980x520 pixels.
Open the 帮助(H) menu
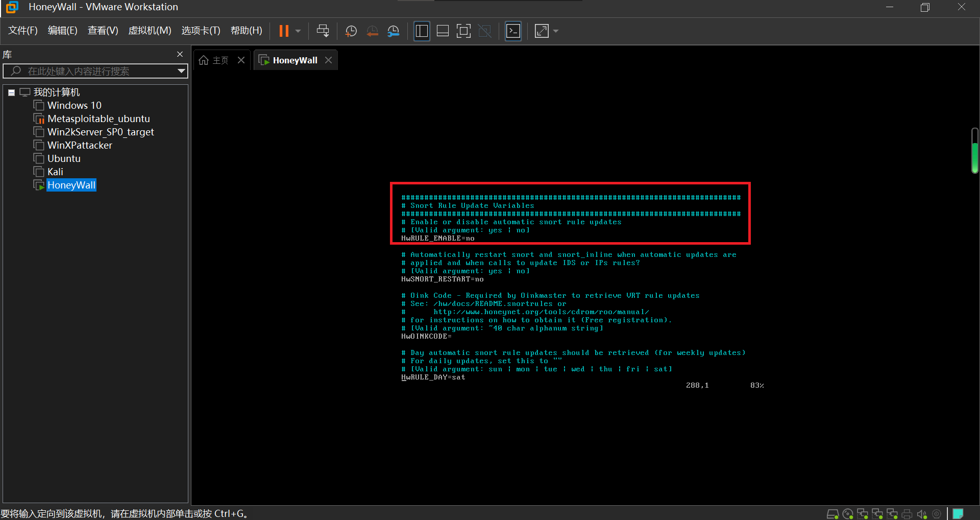point(247,31)
